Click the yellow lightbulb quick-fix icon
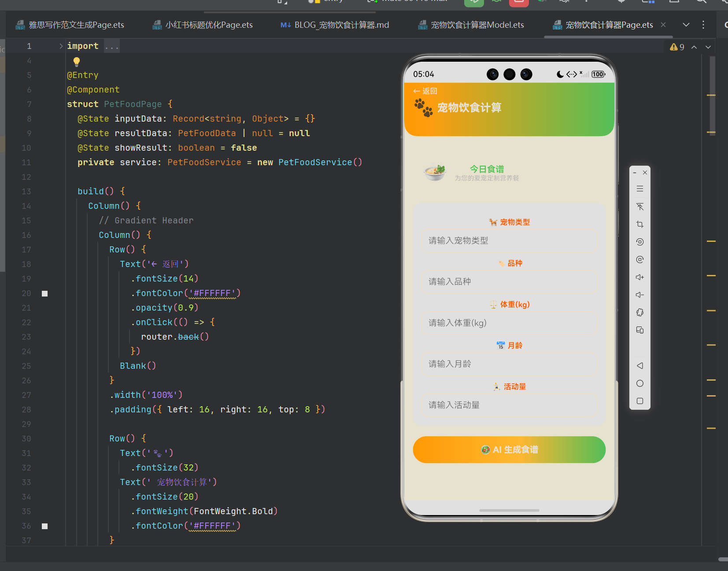728x571 pixels. pyautogui.click(x=77, y=62)
